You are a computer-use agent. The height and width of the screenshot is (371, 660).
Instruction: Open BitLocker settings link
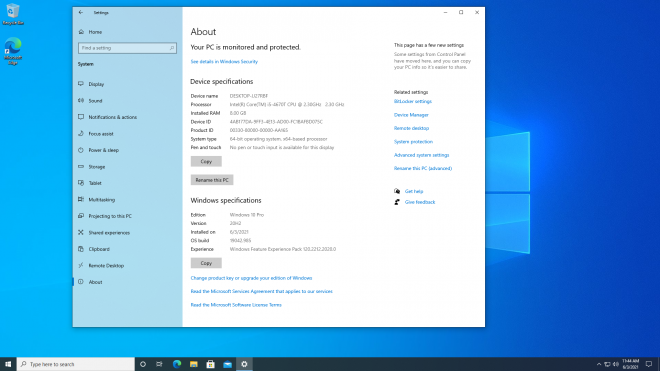click(x=412, y=101)
